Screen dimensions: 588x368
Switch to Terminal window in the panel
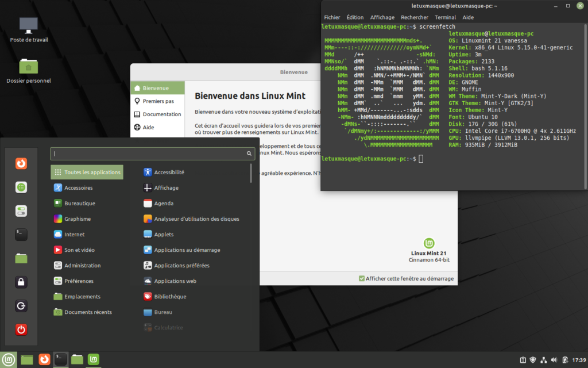(x=61, y=360)
